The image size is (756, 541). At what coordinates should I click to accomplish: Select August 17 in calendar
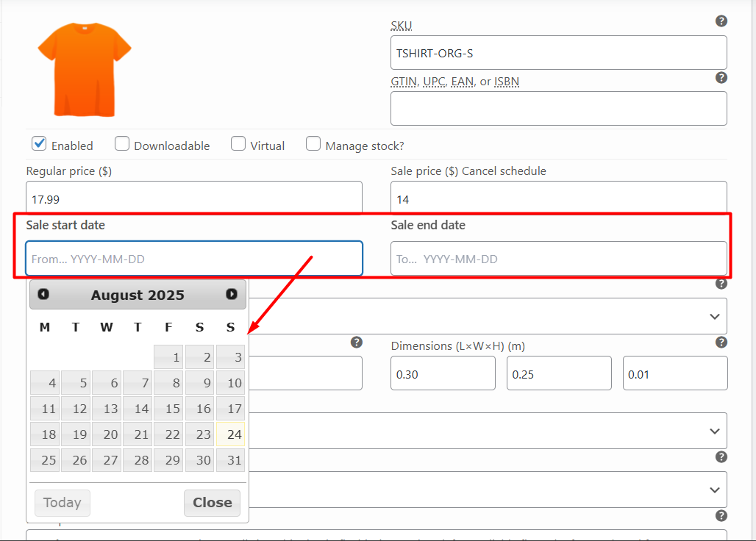click(230, 409)
